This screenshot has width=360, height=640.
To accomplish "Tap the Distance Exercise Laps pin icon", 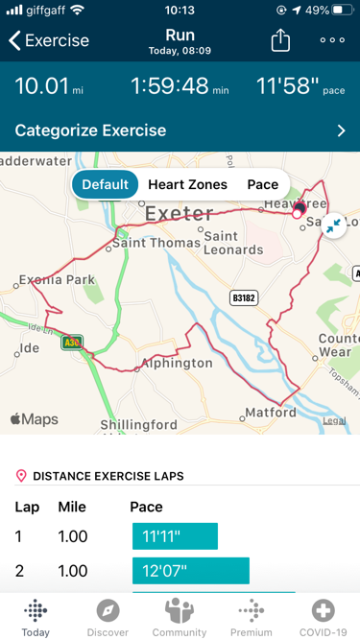I will click(21, 476).
